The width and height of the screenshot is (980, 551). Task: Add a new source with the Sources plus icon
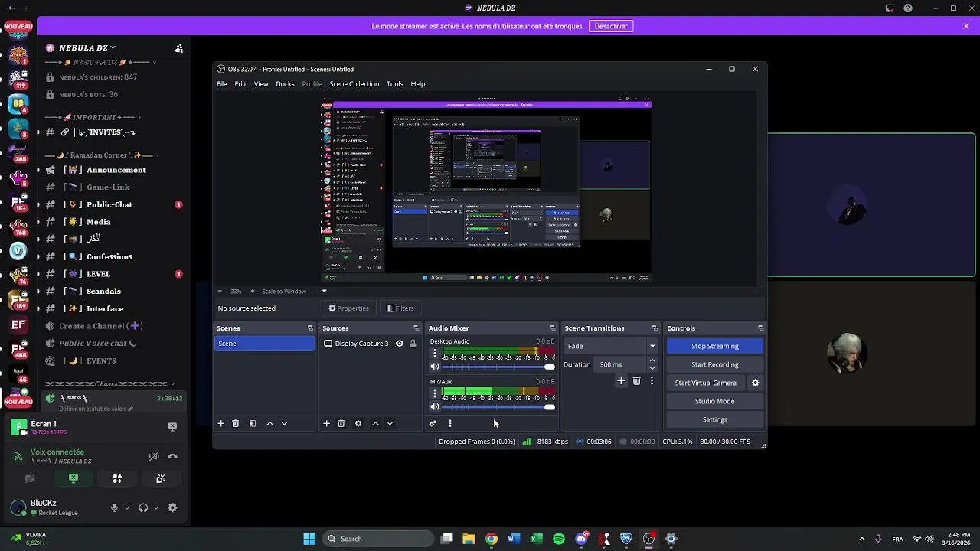click(x=327, y=423)
